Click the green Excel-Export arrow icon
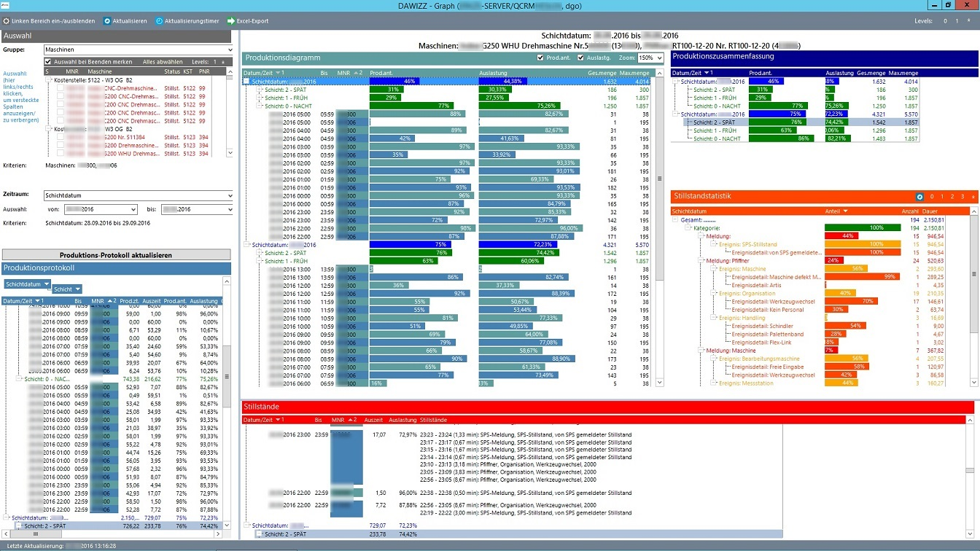Image resolution: width=980 pixels, height=551 pixels. 231,21
